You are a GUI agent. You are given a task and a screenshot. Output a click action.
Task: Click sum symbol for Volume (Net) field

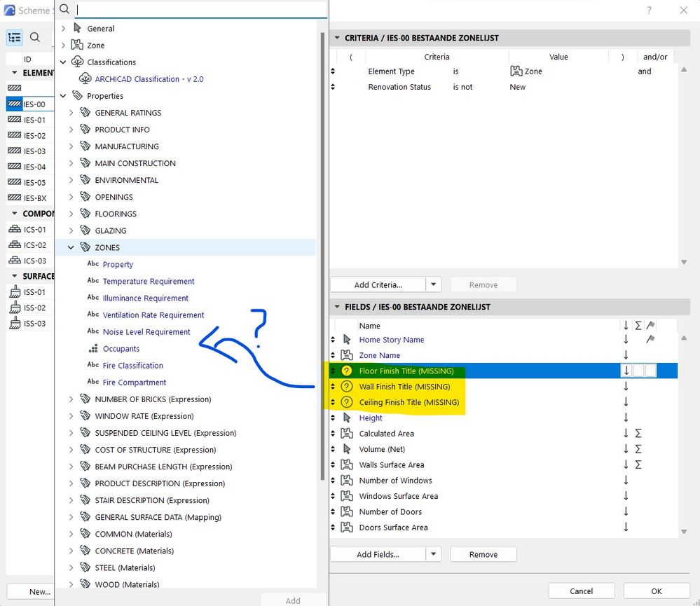click(x=638, y=449)
